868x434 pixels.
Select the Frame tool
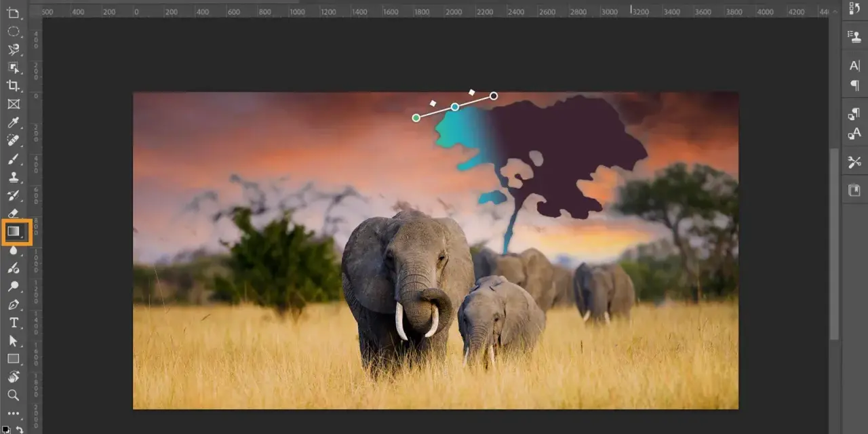(x=13, y=104)
